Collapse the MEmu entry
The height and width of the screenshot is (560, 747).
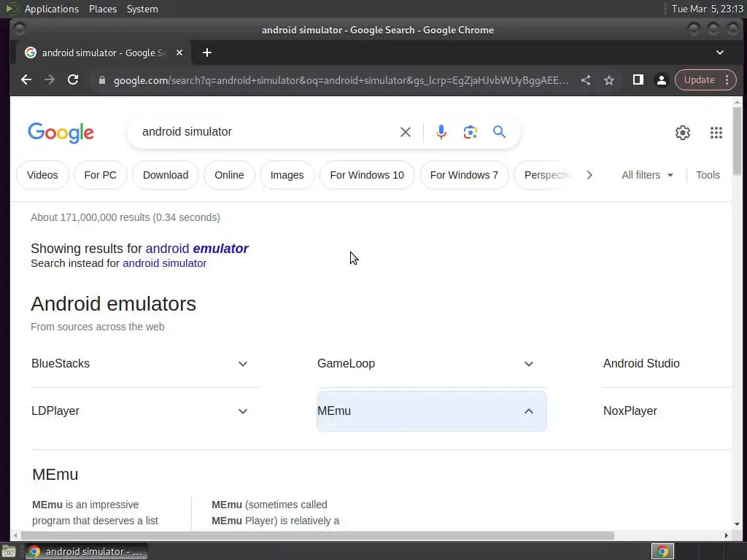(x=432, y=411)
